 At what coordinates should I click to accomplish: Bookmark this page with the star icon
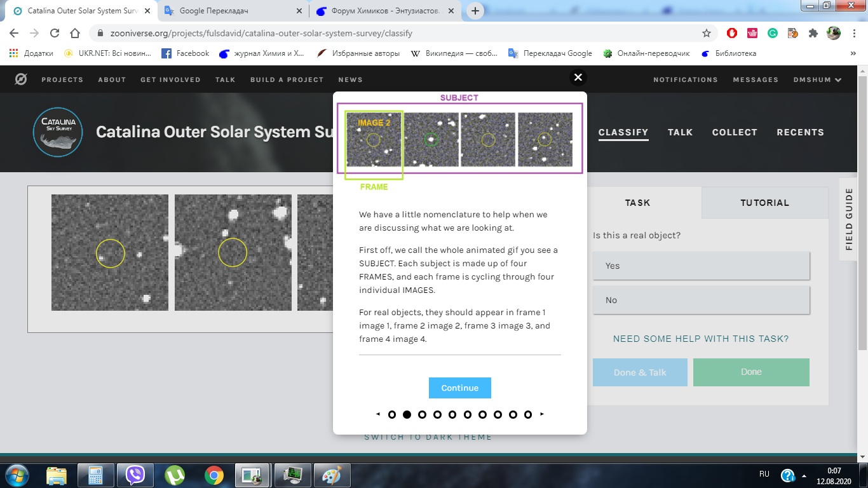click(x=707, y=33)
